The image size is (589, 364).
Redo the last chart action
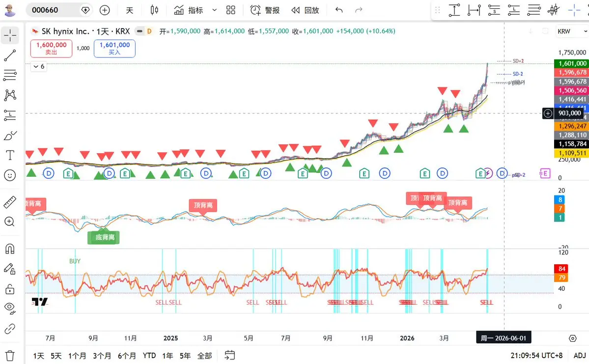pyautogui.click(x=359, y=10)
